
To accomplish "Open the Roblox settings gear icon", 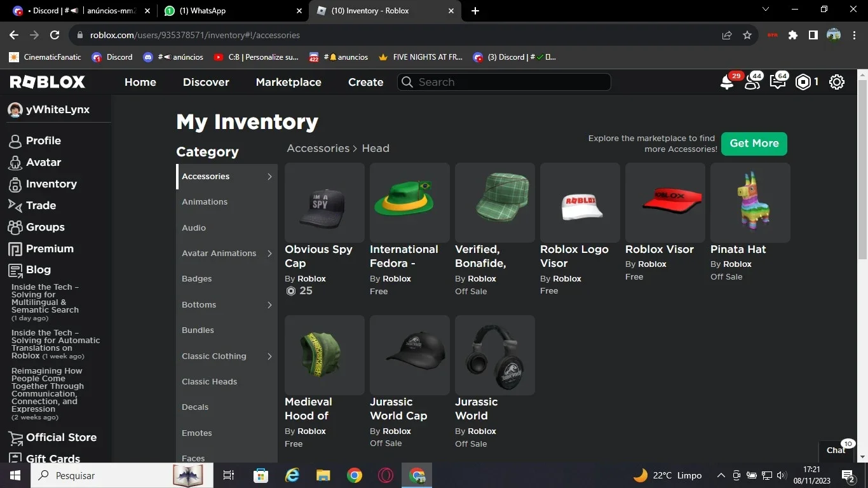I will click(837, 82).
